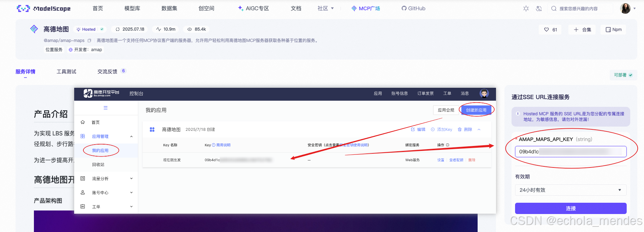Open the 模型库 menu item
644x232 pixels.
click(132, 8)
